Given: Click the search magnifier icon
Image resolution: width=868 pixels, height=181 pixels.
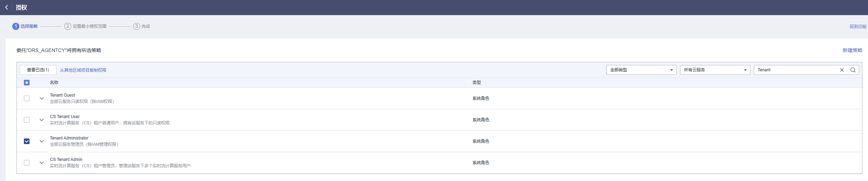Looking at the screenshot, I should click(x=853, y=70).
